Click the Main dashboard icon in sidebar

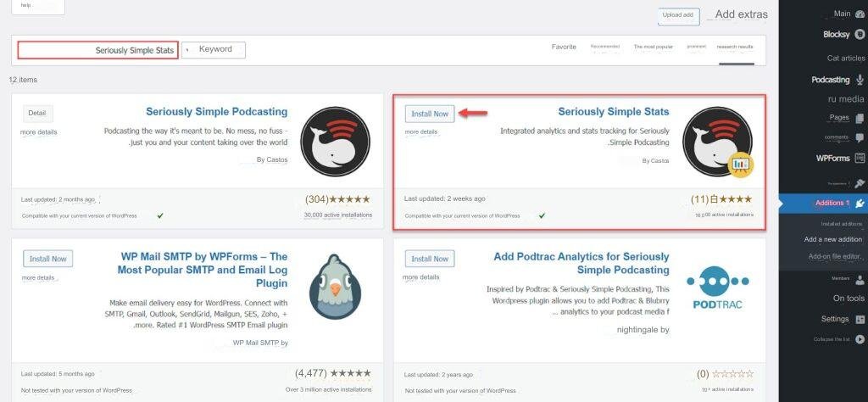click(x=860, y=14)
